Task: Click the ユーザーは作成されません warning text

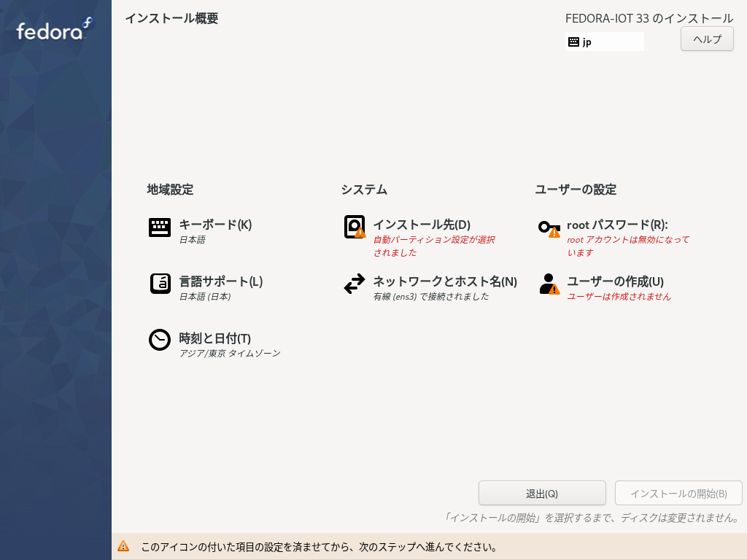Action: (619, 297)
